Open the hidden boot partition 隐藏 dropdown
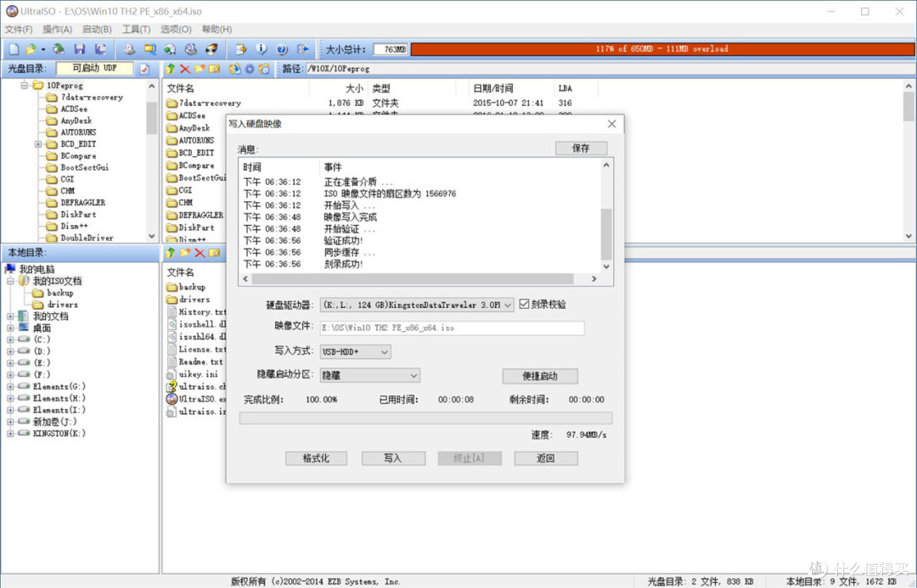This screenshot has height=588, width=917. click(413, 375)
